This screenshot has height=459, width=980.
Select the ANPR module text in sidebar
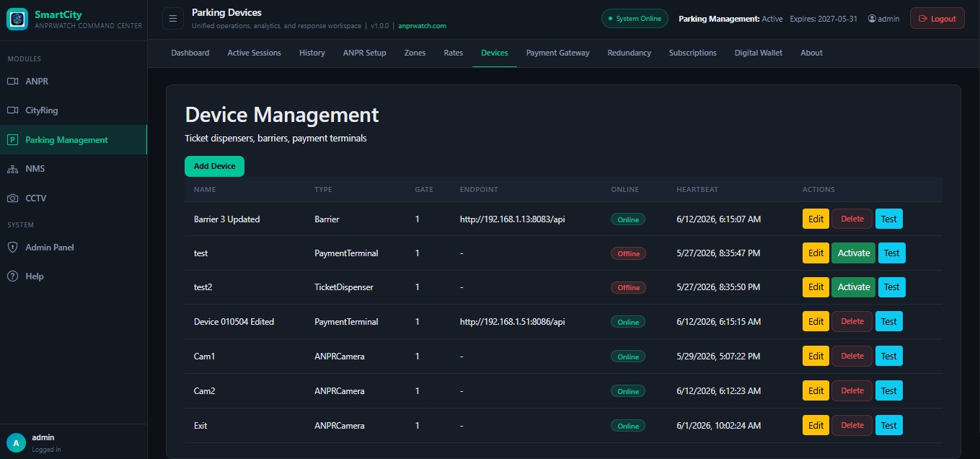pyautogui.click(x=37, y=82)
